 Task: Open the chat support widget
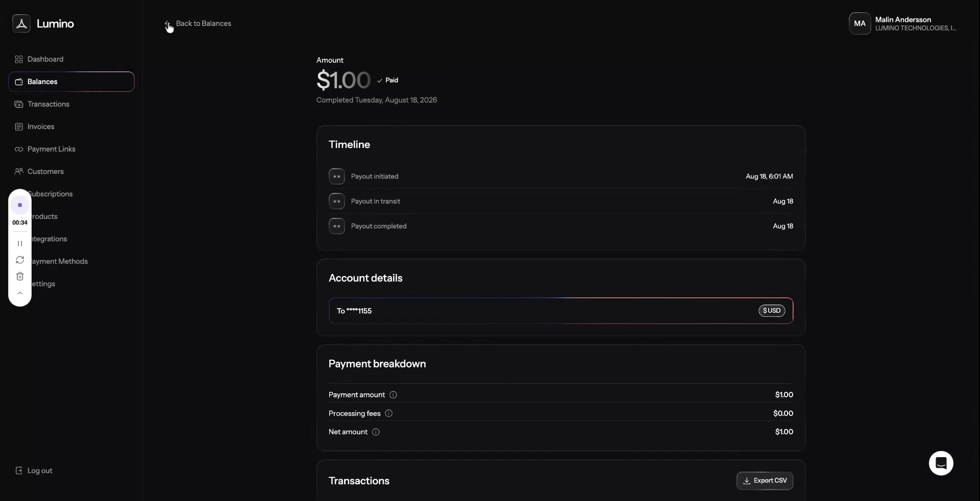tap(941, 463)
